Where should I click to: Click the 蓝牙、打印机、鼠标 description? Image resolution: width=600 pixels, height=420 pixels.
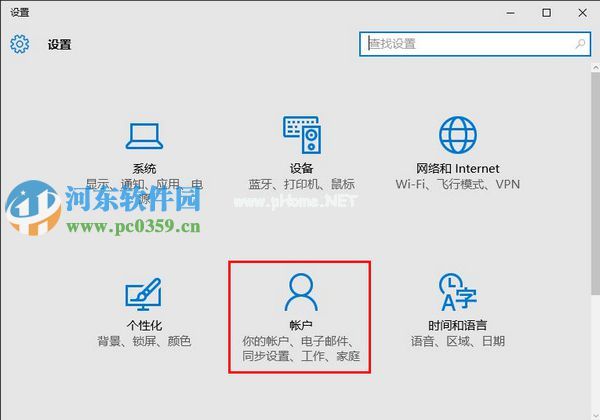[301, 185]
